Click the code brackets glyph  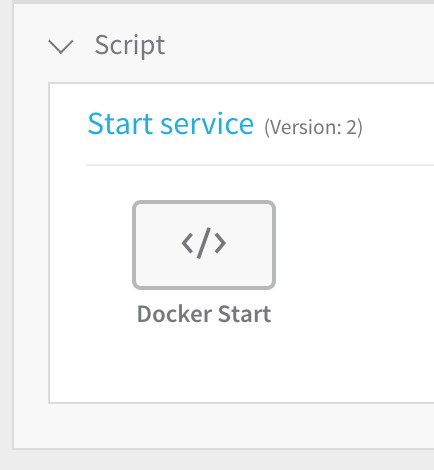point(204,243)
